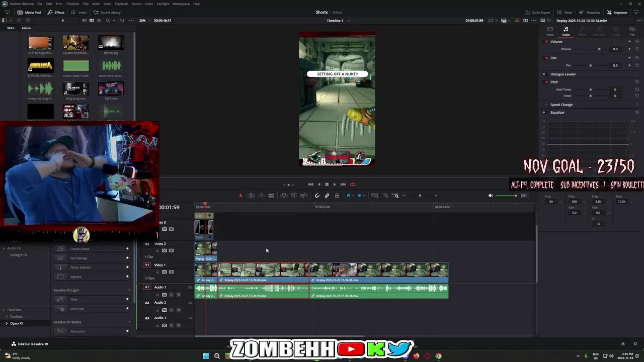Image resolution: width=644 pixels, height=362 pixels.
Task: Adjust the timeline zoom slider
Action: click(x=420, y=196)
